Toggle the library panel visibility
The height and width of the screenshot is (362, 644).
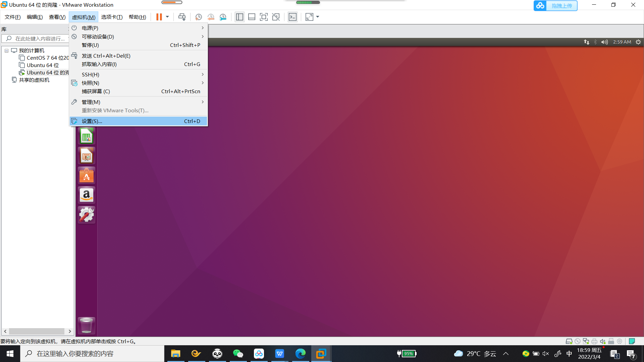239,17
